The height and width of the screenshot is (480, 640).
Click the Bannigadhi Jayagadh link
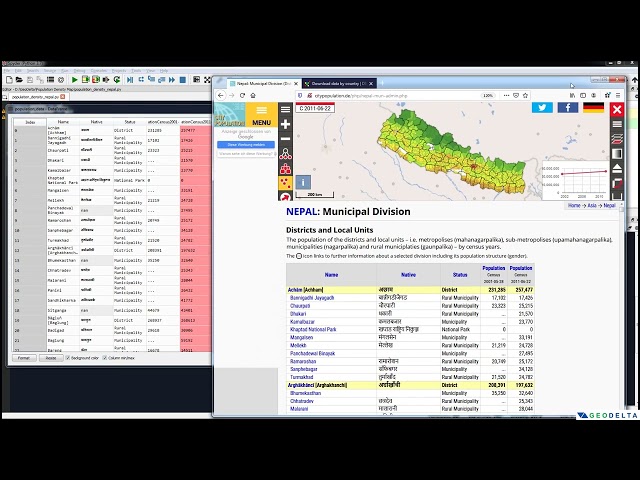[312, 298]
